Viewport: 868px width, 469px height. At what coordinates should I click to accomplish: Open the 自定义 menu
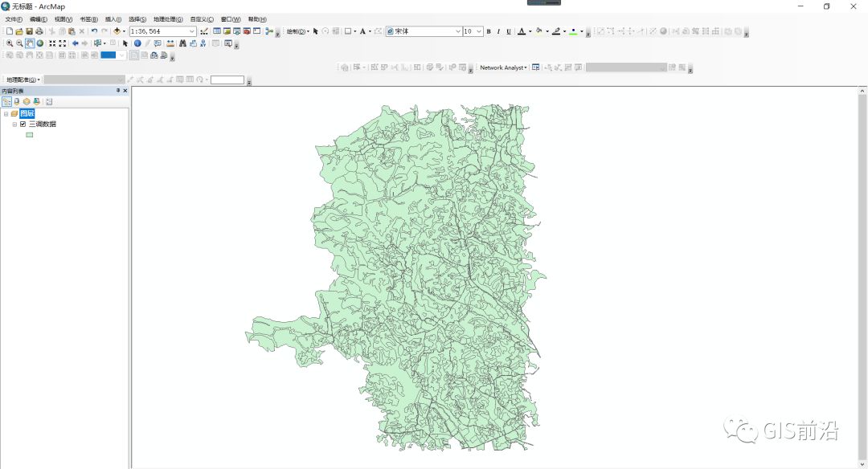(202, 19)
